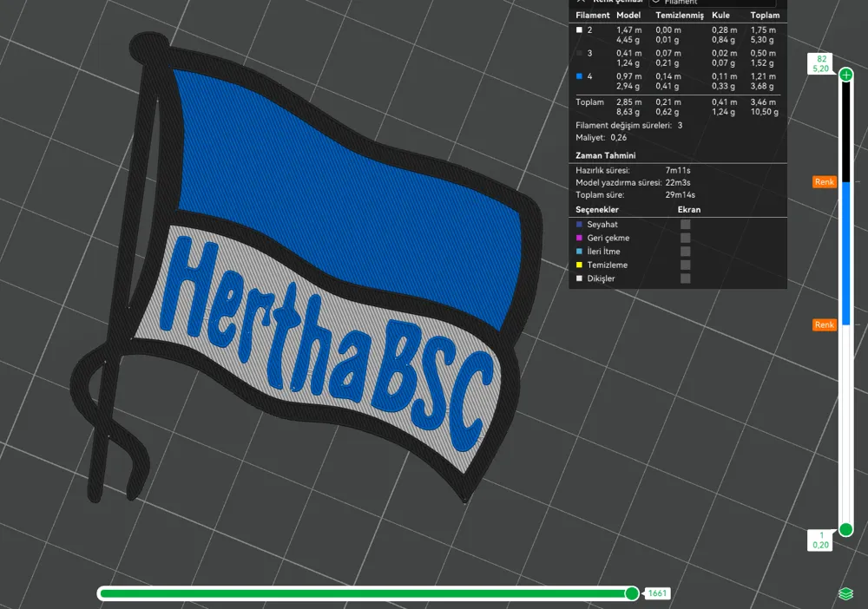Image resolution: width=868 pixels, height=609 pixels.
Task: Select the lower Renk color-change marker
Action: coord(825,324)
